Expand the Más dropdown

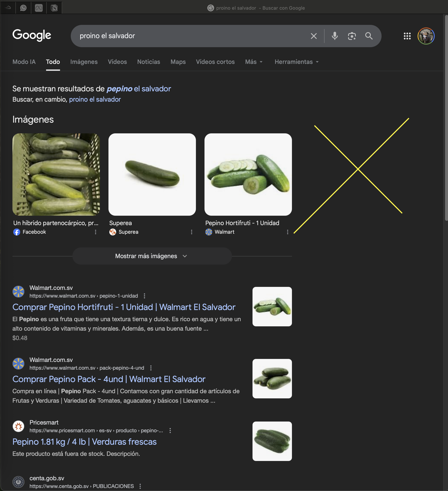254,62
